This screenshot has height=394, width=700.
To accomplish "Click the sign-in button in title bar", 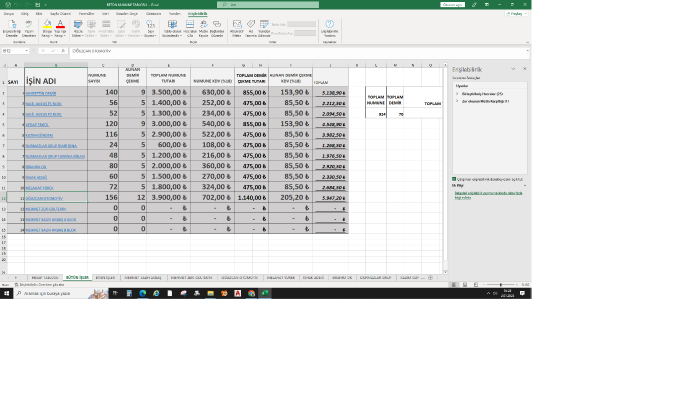I will pyautogui.click(x=452, y=4).
